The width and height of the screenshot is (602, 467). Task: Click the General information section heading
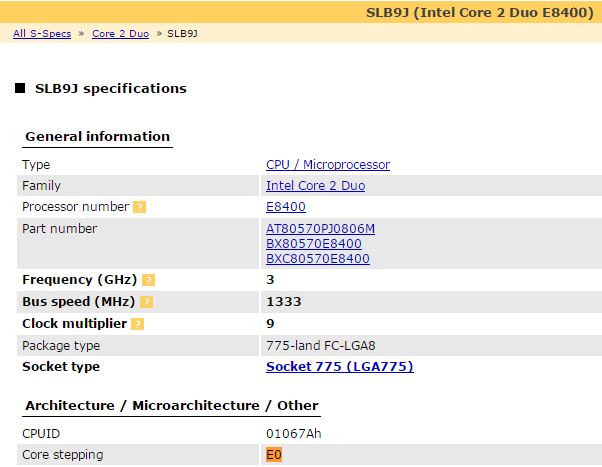[x=98, y=137]
